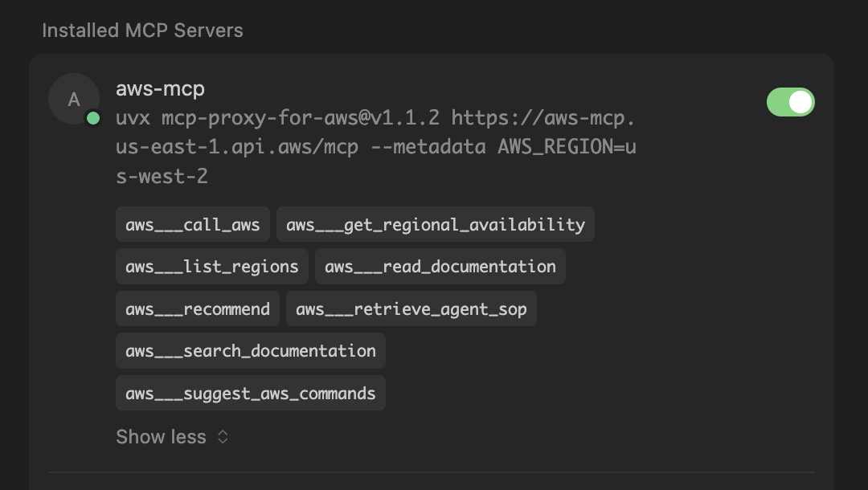Collapse tool list with Show less

[x=162, y=437]
